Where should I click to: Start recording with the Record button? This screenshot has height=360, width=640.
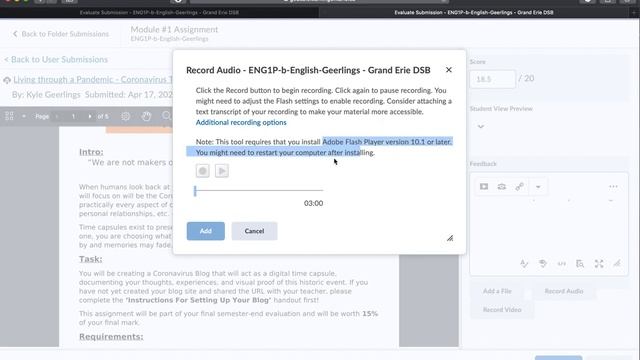point(202,171)
